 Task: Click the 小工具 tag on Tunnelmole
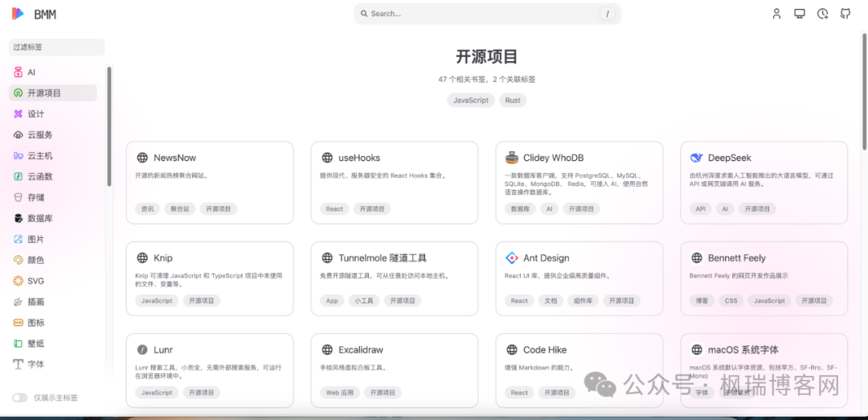[364, 301]
